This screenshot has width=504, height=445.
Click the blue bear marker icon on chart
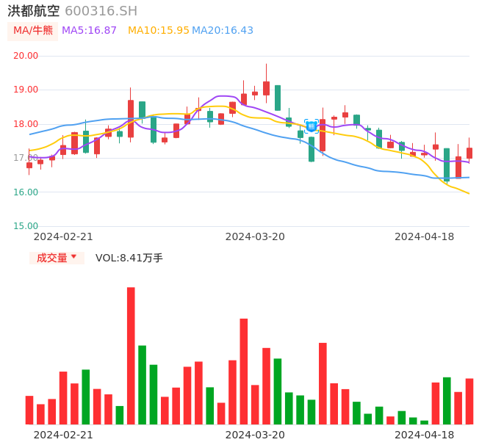point(312,126)
